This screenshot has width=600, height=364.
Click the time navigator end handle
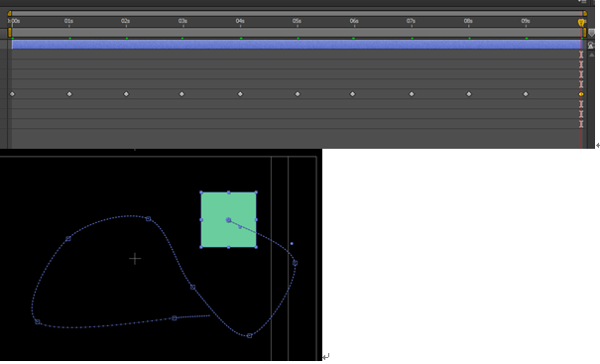pyautogui.click(x=584, y=14)
